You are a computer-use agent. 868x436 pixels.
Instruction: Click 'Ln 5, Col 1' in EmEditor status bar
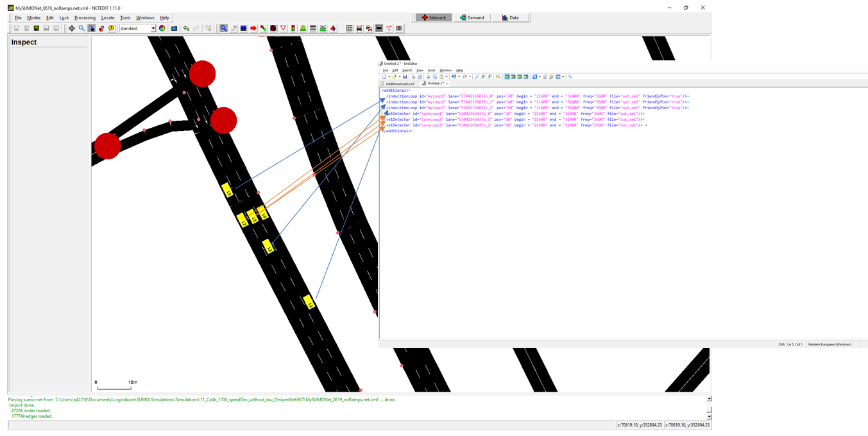796,344
